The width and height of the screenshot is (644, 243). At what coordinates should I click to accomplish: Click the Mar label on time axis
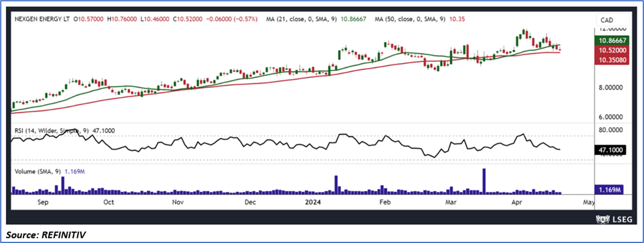tap(452, 202)
